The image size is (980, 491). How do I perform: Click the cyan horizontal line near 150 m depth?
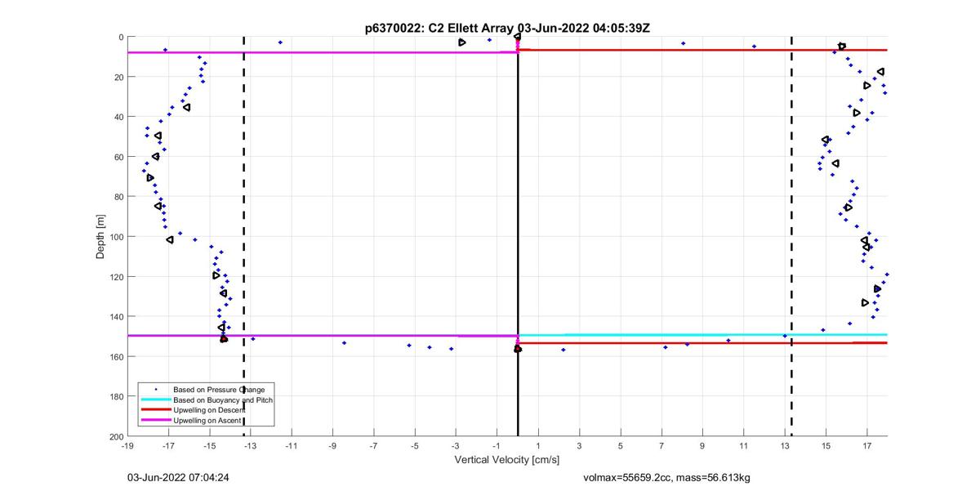tap(702, 335)
